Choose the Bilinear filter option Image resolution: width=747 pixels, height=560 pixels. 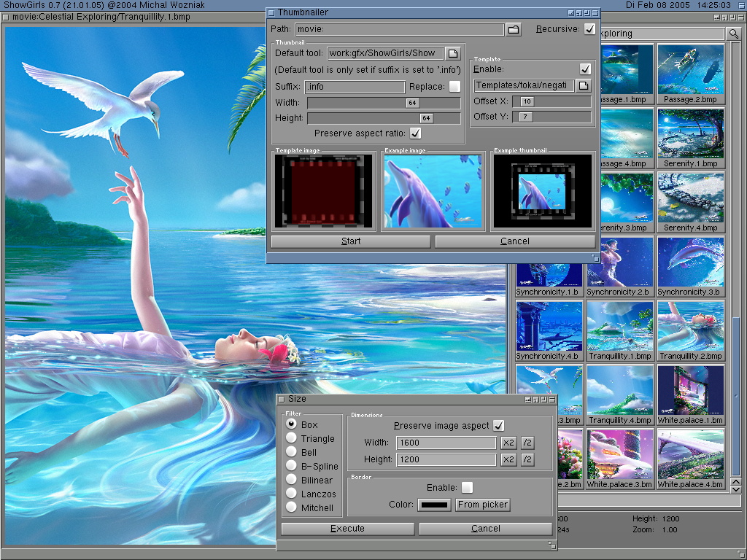[292, 480]
